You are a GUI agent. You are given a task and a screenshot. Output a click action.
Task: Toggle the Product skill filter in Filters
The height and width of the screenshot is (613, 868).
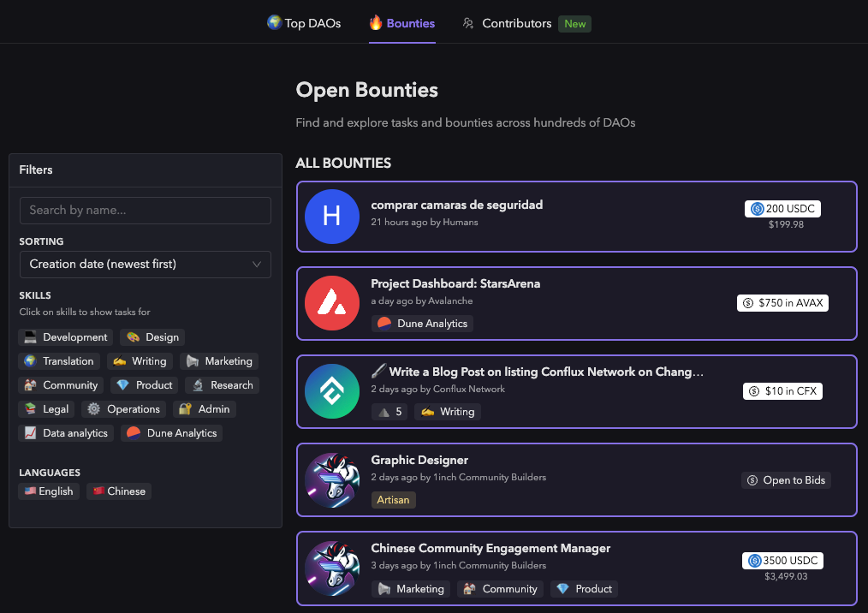tap(145, 385)
